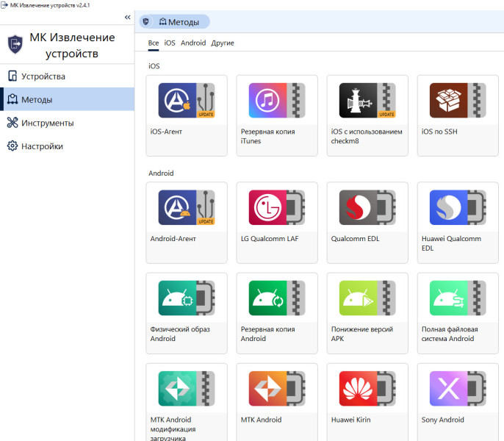Select Полная файловая система Android icon

point(458,298)
